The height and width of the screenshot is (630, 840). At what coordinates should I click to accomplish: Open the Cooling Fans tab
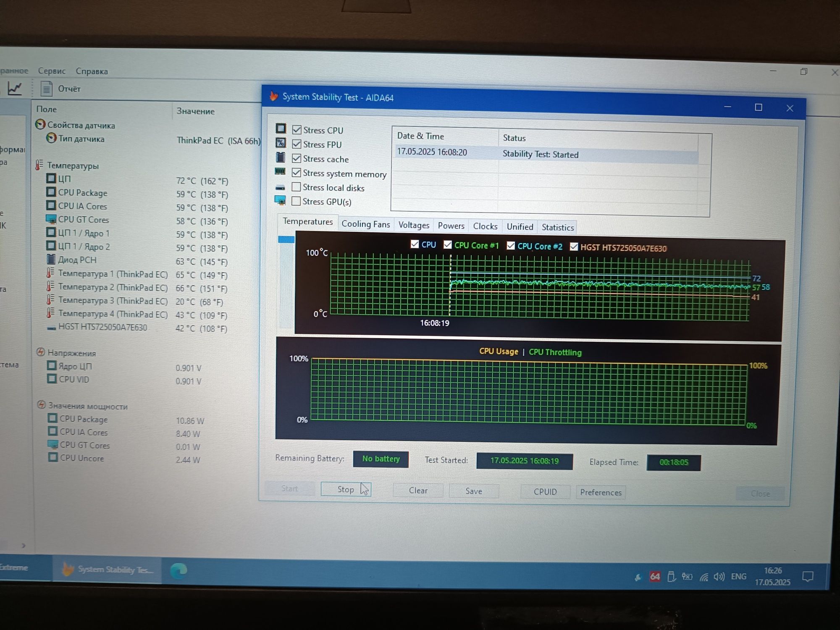pos(365,224)
